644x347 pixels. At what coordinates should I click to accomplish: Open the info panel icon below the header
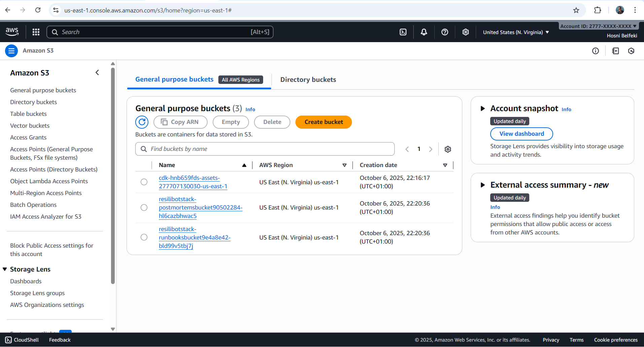click(x=596, y=51)
